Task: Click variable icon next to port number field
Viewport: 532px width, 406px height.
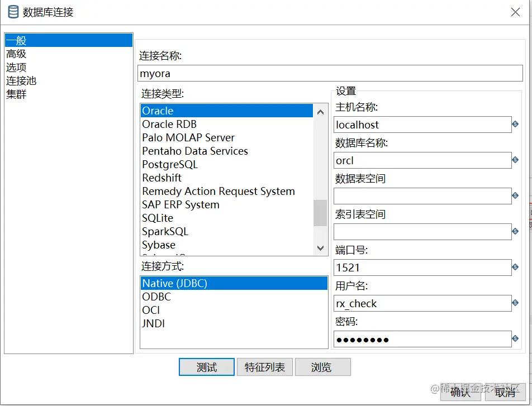Action: coord(515,268)
